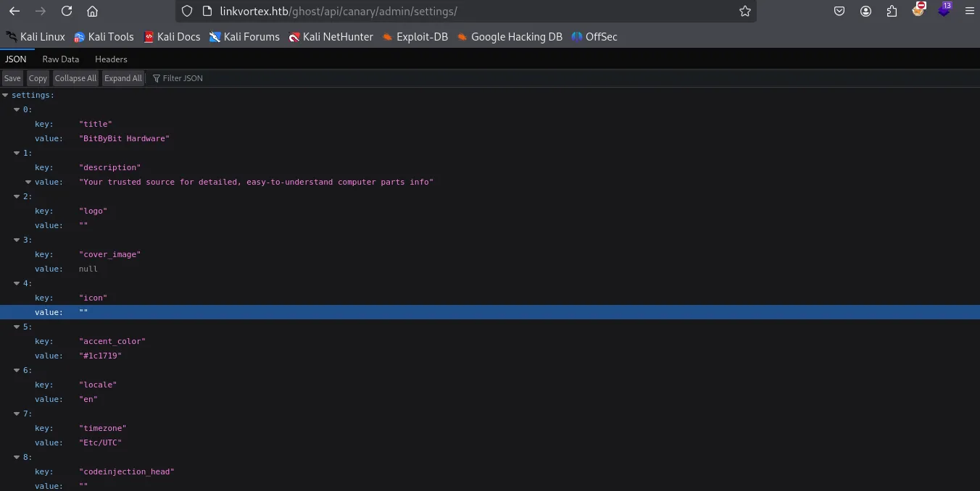Open the browser home page
This screenshot has height=491, width=980.
pos(92,11)
